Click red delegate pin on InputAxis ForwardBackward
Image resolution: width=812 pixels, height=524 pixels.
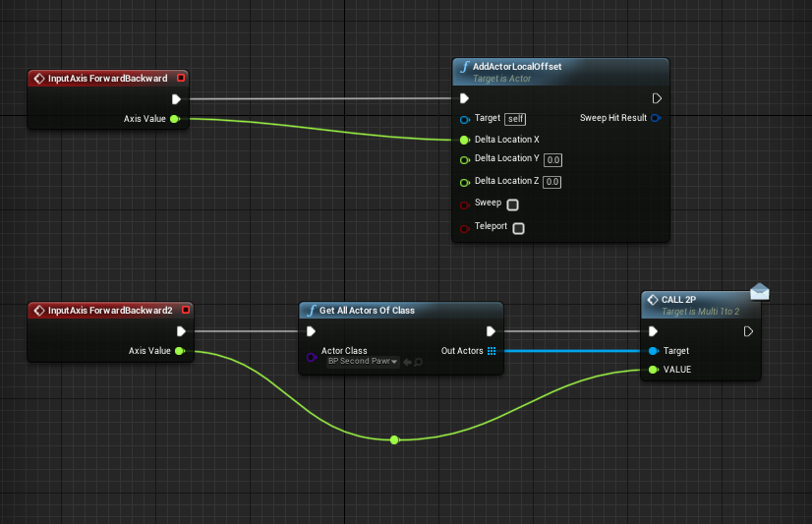point(180,78)
